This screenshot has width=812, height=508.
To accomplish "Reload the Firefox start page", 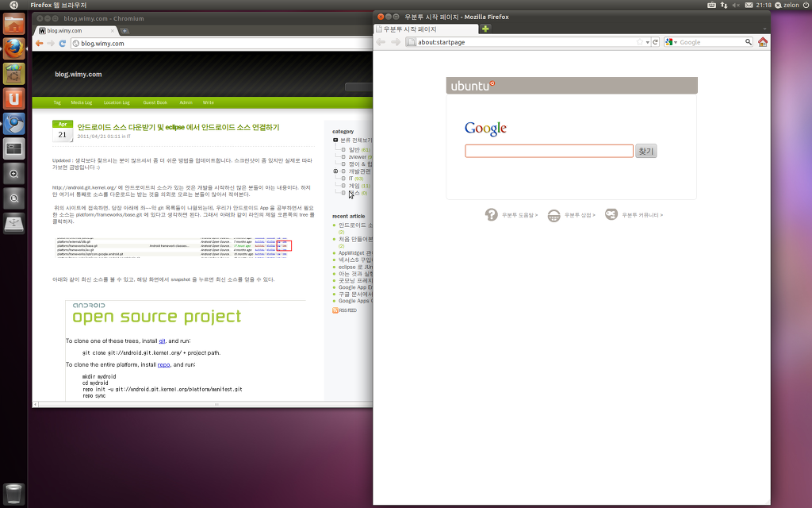I will tap(655, 42).
